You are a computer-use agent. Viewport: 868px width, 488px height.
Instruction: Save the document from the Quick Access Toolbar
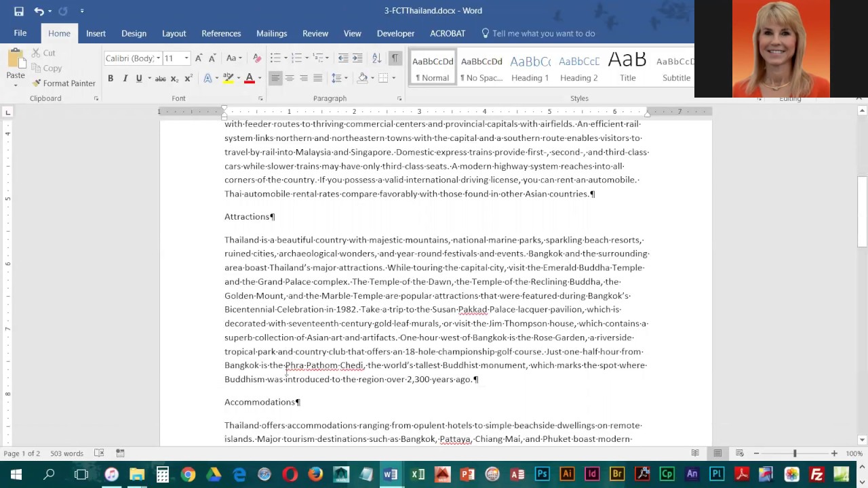click(19, 11)
